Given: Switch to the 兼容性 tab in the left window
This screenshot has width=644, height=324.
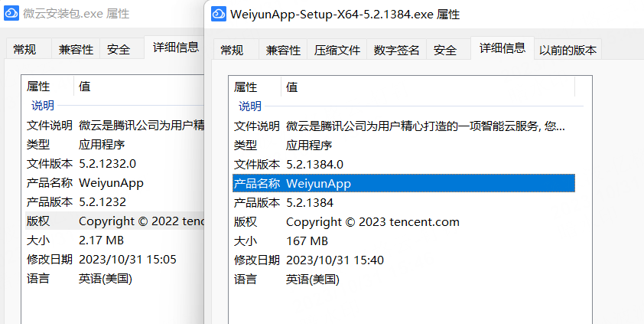Looking at the screenshot, I should click(76, 50).
